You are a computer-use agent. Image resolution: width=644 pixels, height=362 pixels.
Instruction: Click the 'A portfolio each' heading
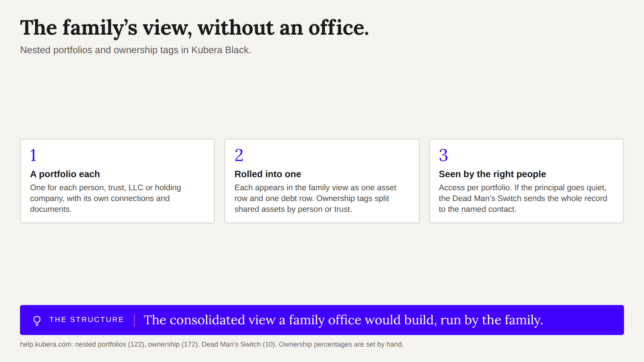[x=65, y=174]
